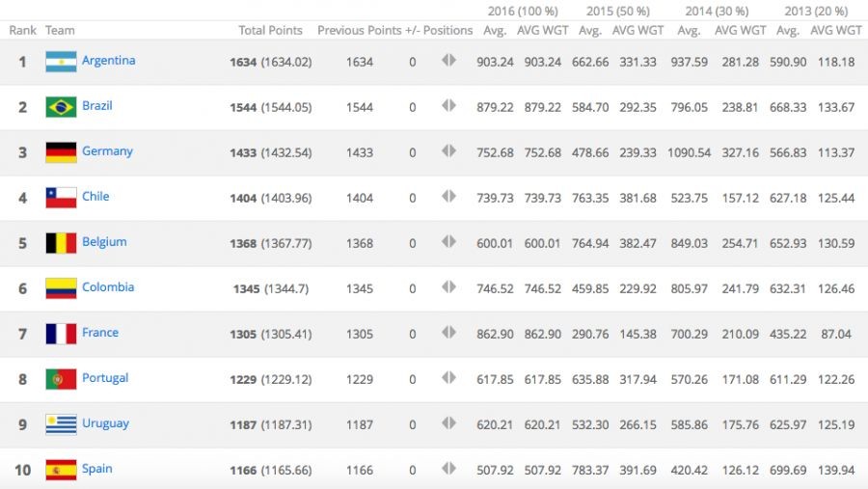Sort by Previous Points column header
The width and height of the screenshot is (868, 489).
359,31
